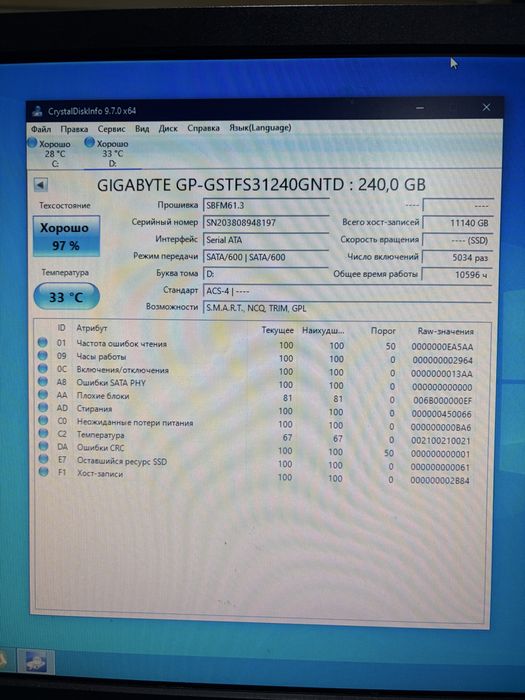
Task: Click the status dot for attribute F1
Action: [43, 471]
